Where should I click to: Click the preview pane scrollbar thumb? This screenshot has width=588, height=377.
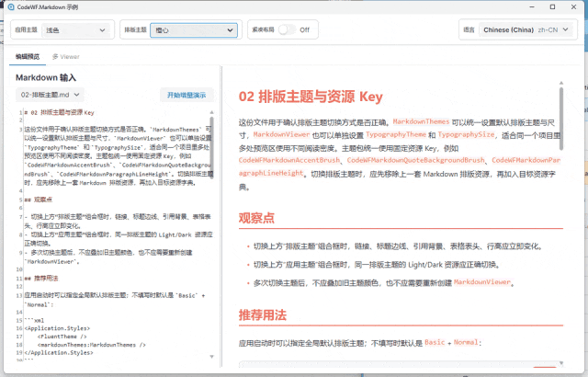(x=561, y=119)
